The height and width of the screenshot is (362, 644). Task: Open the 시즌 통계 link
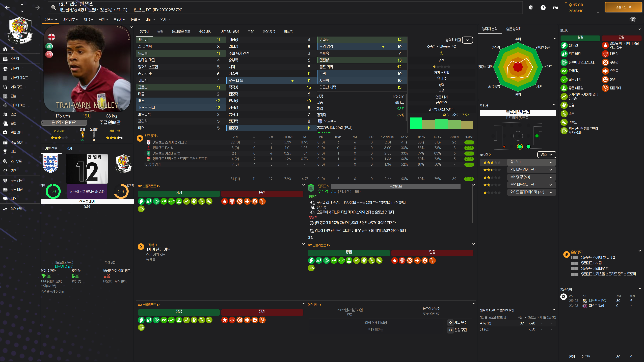[x=151, y=136]
